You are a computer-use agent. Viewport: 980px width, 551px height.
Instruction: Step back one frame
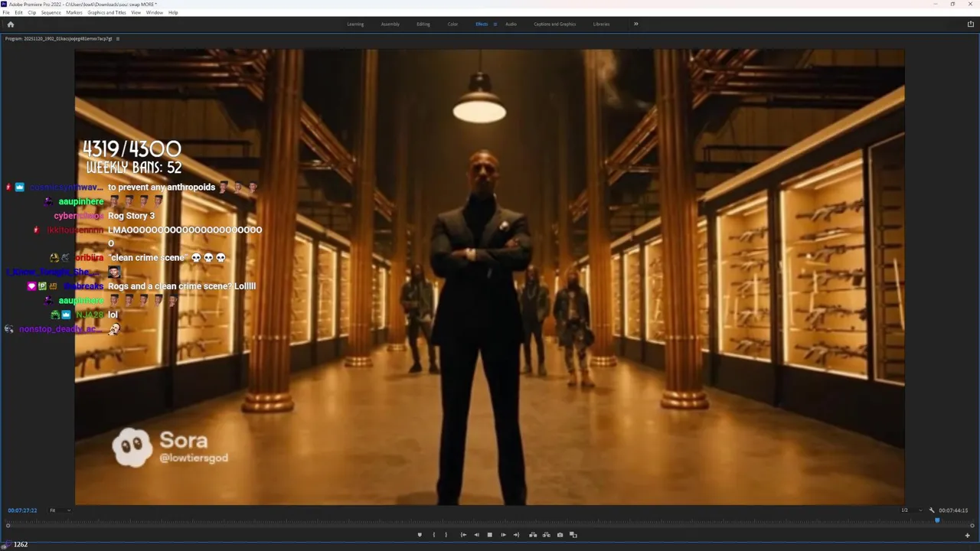[476, 535]
